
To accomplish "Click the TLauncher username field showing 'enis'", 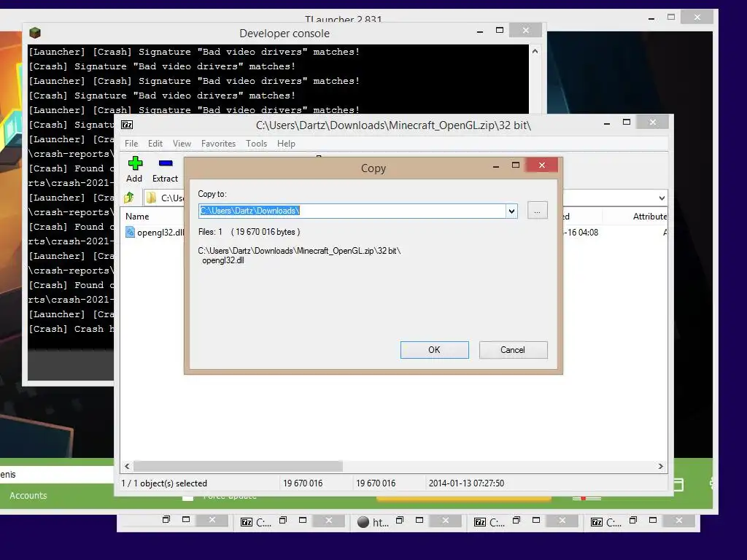I will [56, 474].
